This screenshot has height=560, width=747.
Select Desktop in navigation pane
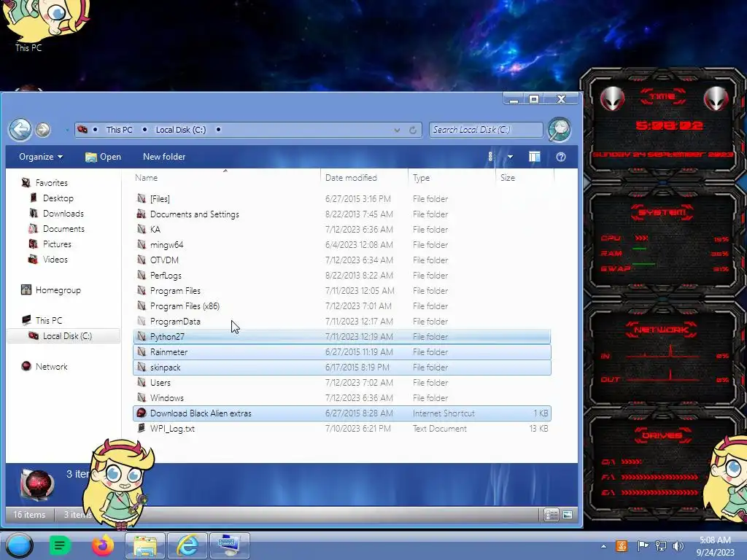coord(58,198)
